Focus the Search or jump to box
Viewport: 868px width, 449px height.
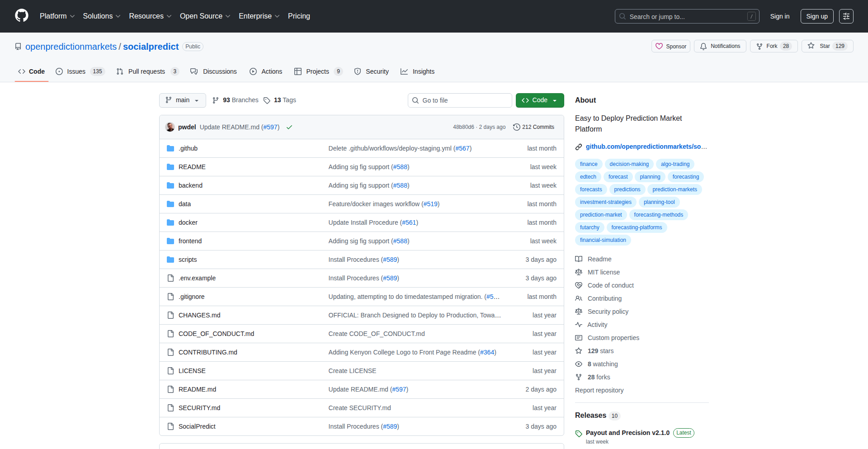click(686, 16)
